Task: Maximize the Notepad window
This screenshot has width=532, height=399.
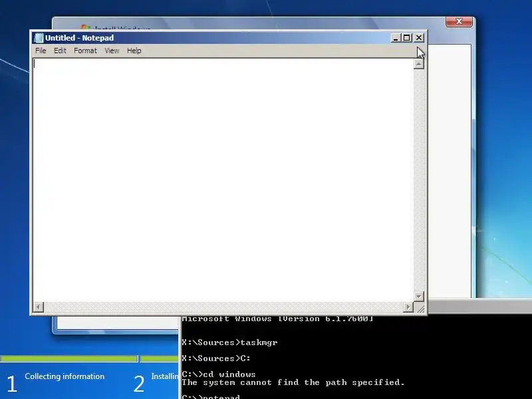Action: (406, 38)
